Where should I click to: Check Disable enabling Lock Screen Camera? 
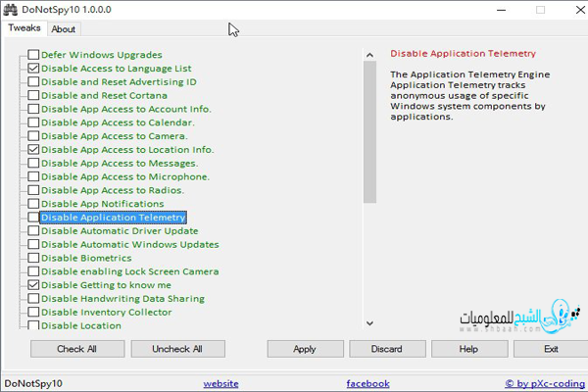point(33,271)
